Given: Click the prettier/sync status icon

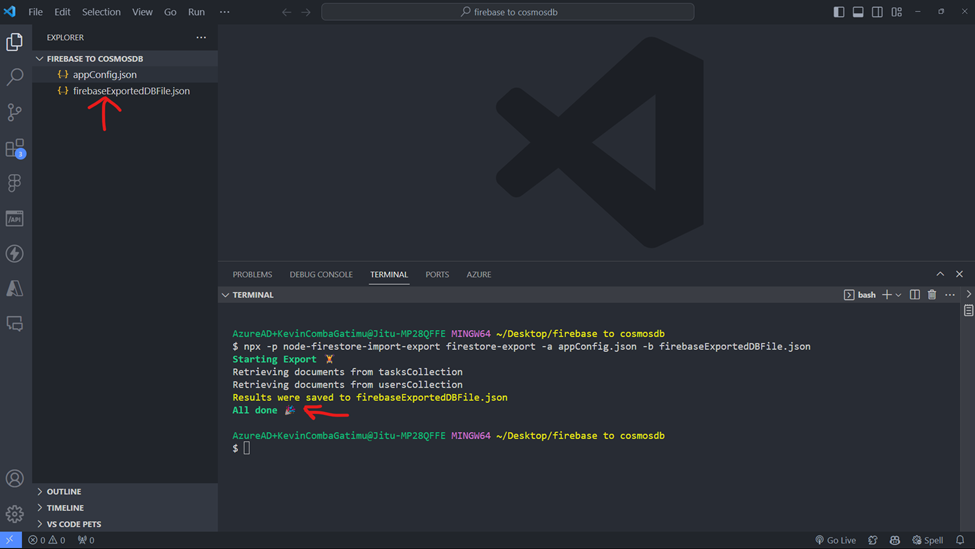Looking at the screenshot, I should [x=873, y=540].
